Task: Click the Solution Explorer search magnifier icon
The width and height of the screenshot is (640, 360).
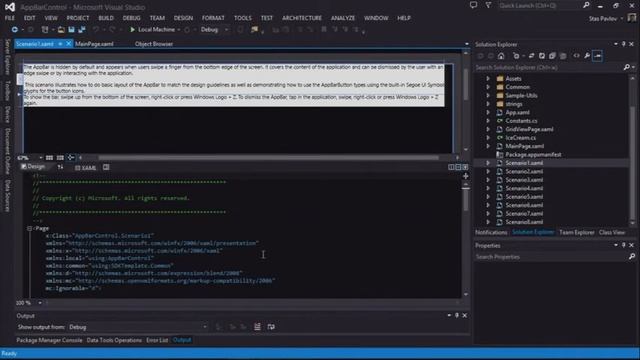Action: pos(627,67)
